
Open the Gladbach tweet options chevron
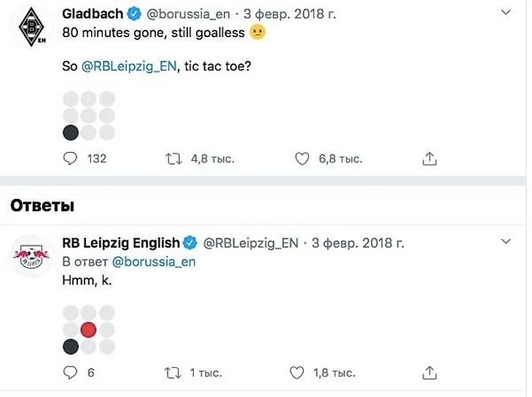(x=507, y=13)
